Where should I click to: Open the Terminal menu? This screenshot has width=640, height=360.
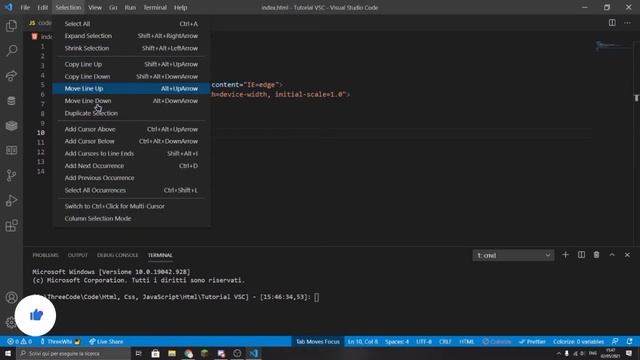point(155,7)
